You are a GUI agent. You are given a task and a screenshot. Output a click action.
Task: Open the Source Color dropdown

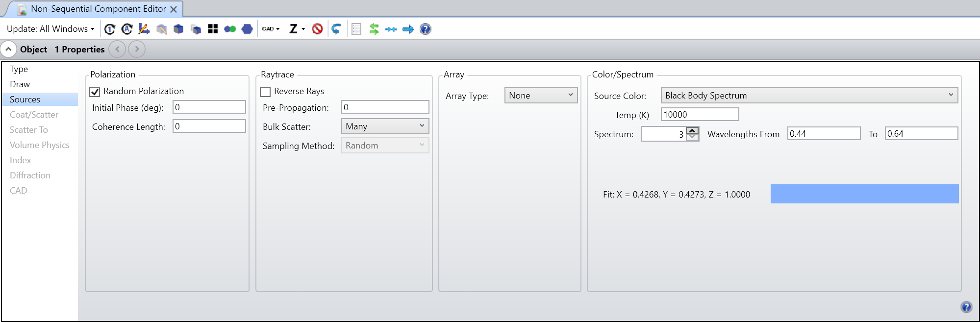coord(809,96)
